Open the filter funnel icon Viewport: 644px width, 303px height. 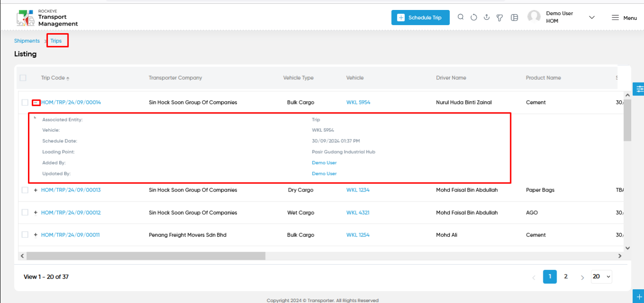point(500,18)
